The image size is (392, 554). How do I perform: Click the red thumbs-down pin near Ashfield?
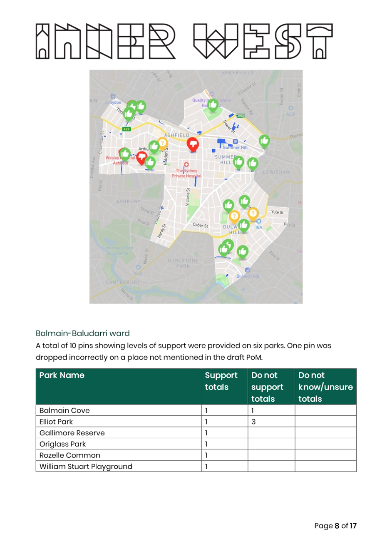(x=192, y=144)
